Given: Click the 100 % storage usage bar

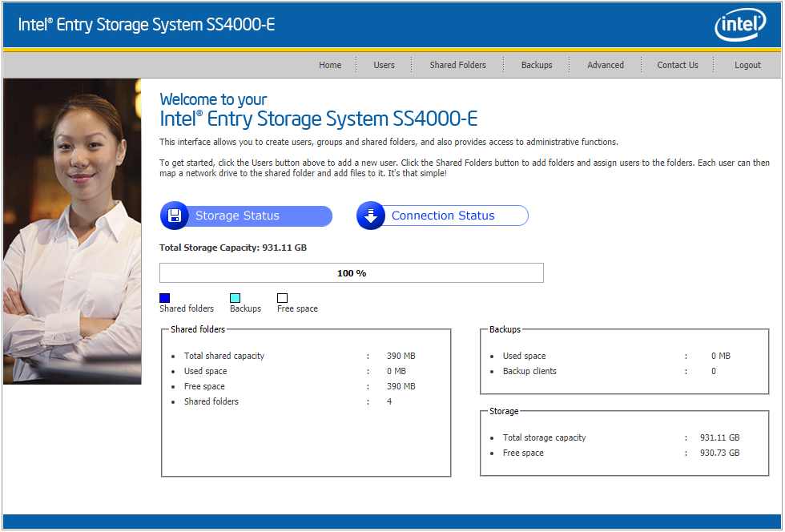Looking at the screenshot, I should [x=352, y=273].
